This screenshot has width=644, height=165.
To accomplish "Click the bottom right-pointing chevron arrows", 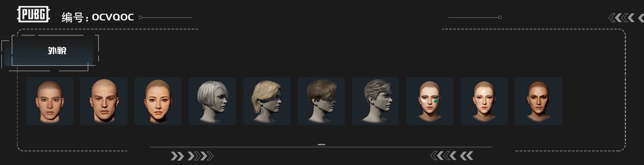I will [x=192, y=156].
